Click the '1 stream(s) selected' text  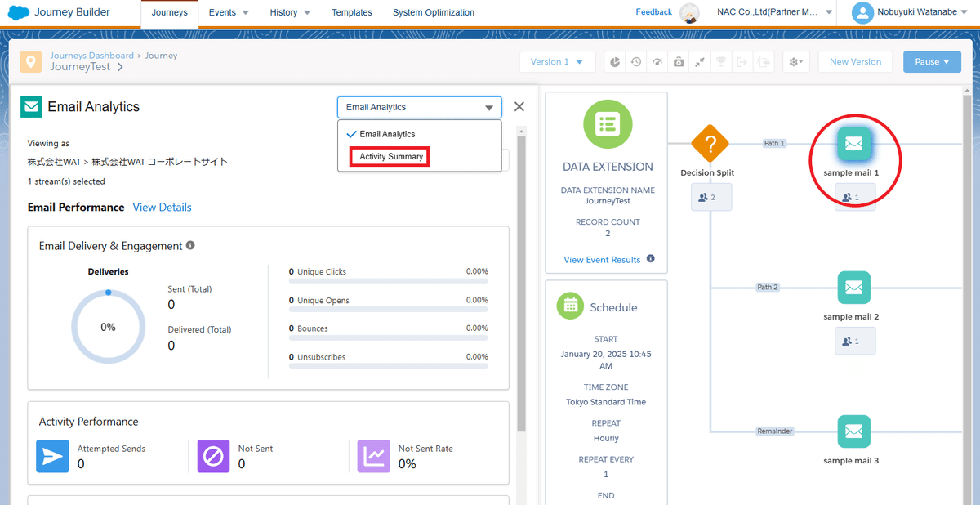pos(66,181)
